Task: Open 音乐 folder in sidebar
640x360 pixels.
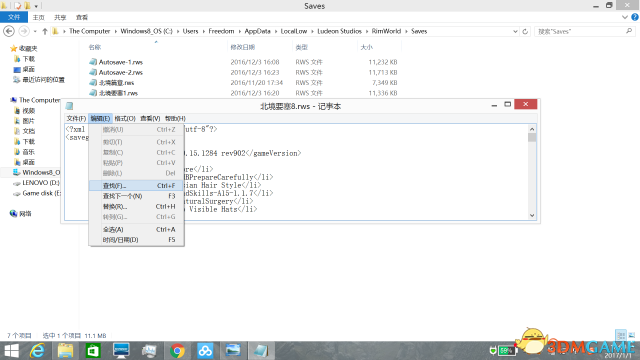Action: (x=24, y=152)
